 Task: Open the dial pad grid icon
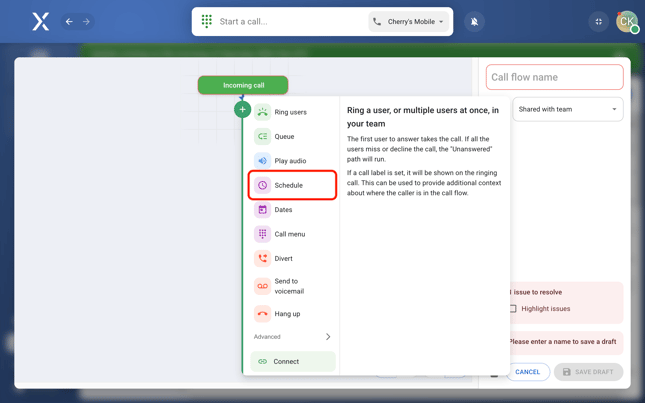point(206,21)
